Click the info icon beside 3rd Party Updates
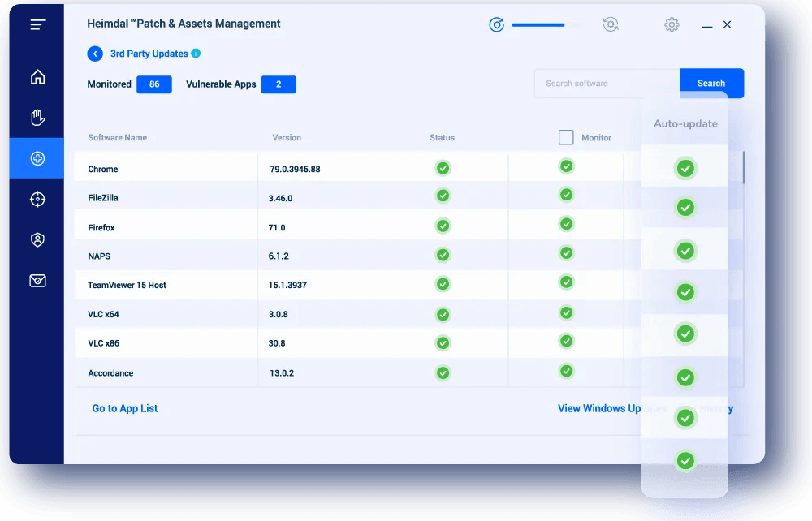This screenshot has height=521, width=812. click(x=196, y=54)
